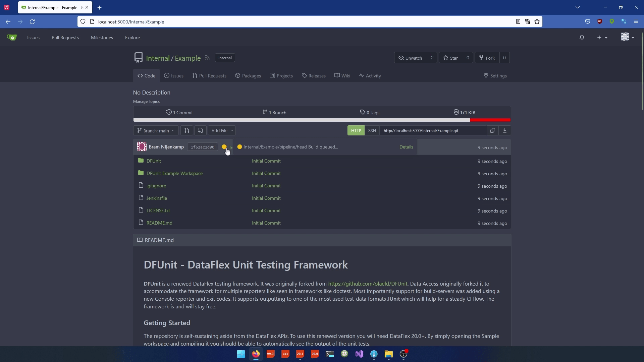Copy the repository clone URL

click(x=492, y=130)
